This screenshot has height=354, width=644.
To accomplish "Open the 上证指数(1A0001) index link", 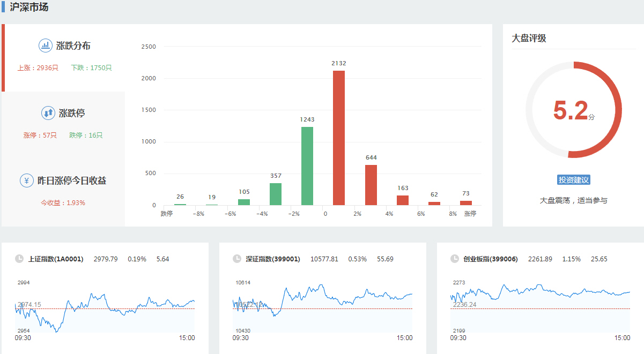I will point(56,259).
